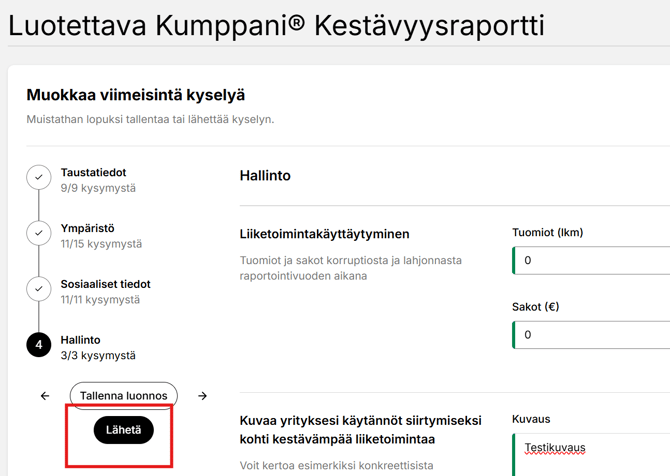The image size is (670, 476).
Task: Open the Sosiaaliset tiedot step checkmark circle
Action: tap(39, 289)
